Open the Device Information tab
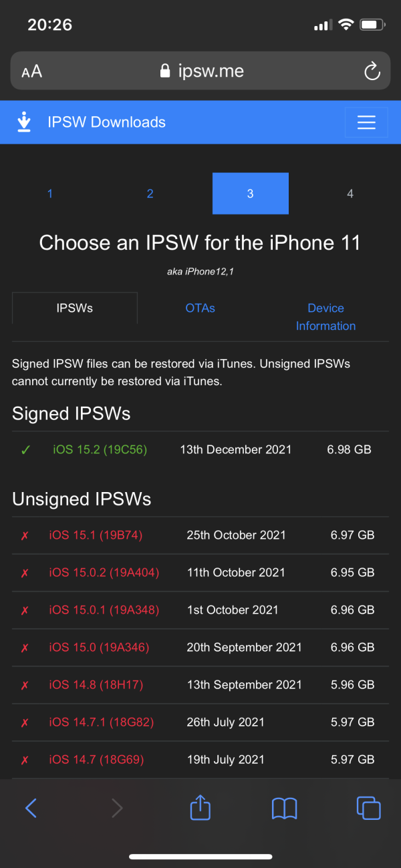This screenshot has height=868, width=401. (325, 317)
